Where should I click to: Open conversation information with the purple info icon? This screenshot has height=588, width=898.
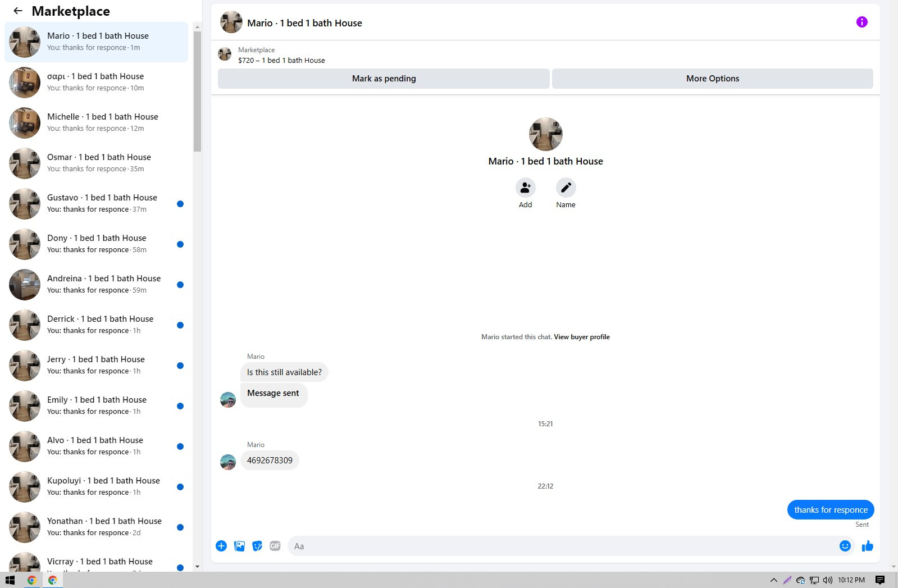tap(861, 22)
